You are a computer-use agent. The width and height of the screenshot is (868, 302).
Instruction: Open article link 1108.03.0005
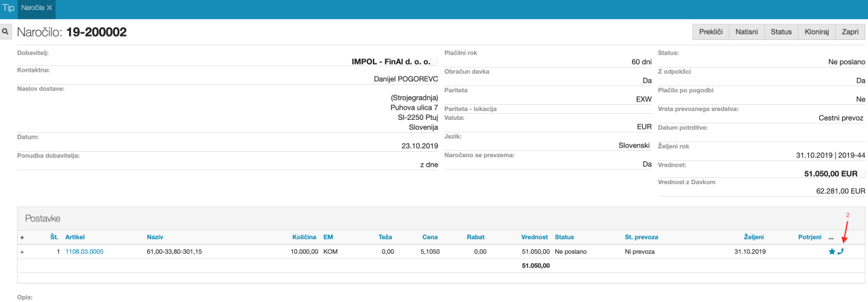point(84,252)
